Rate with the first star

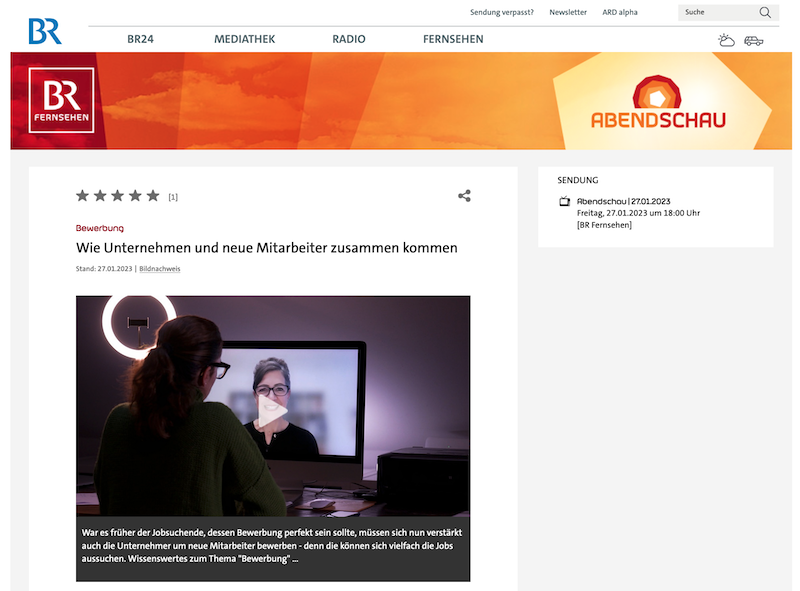tap(83, 195)
